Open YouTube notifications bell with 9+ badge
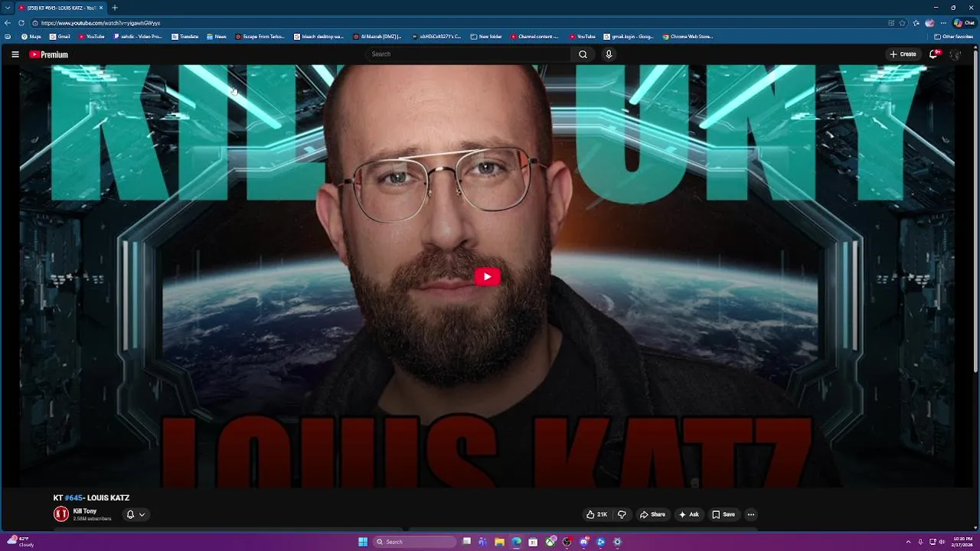This screenshot has height=551, width=980. [933, 54]
